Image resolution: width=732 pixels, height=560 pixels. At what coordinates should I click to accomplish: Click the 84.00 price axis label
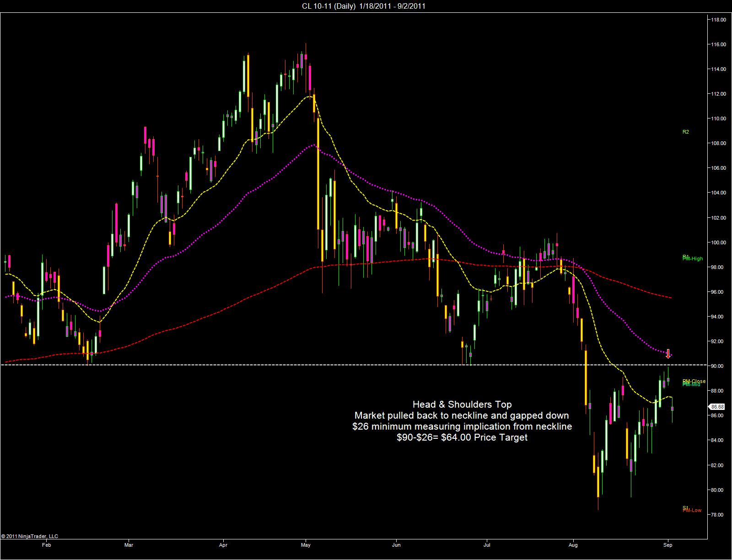[x=718, y=440]
